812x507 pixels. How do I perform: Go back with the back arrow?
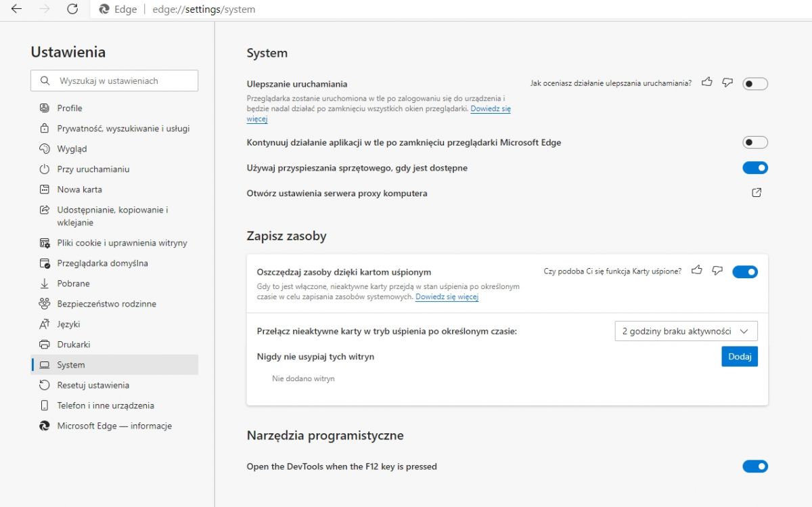pyautogui.click(x=16, y=9)
